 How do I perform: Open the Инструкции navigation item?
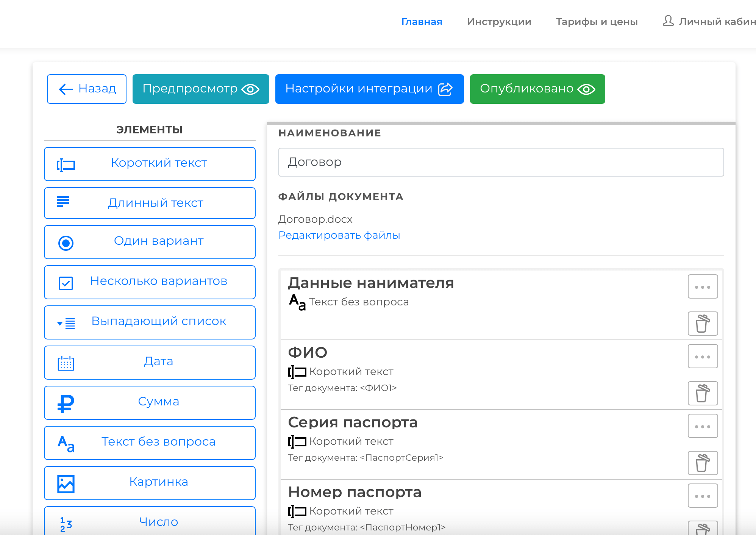point(499,22)
